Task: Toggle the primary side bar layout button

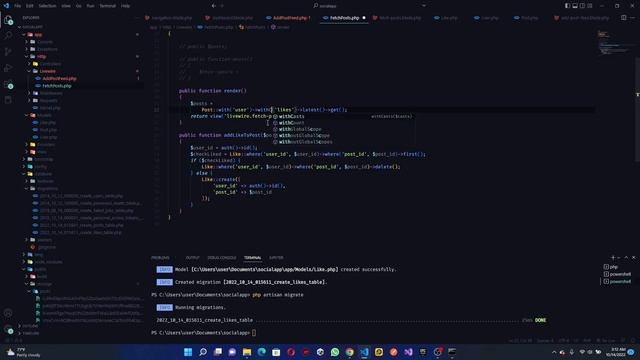Action: (567, 6)
